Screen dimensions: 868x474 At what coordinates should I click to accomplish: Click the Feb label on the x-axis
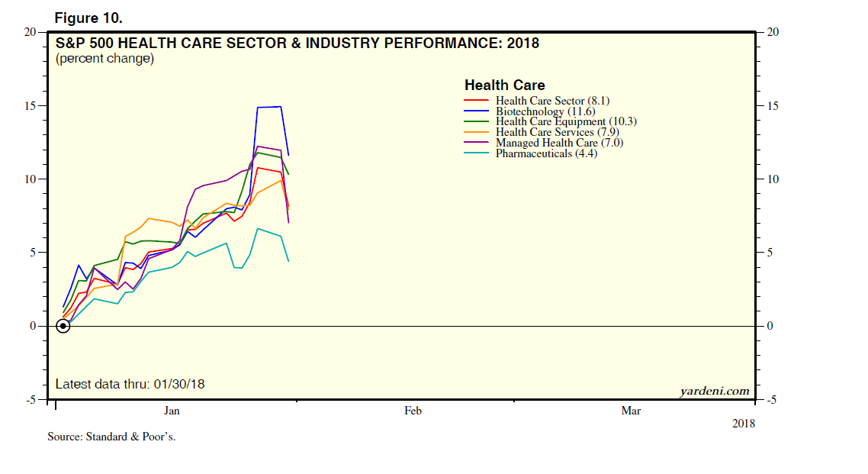pos(413,411)
